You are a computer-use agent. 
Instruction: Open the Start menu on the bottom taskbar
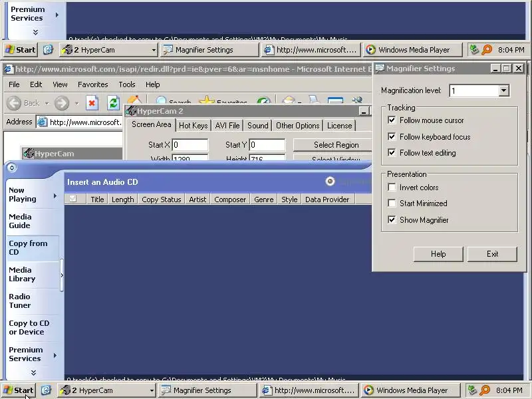[19, 390]
